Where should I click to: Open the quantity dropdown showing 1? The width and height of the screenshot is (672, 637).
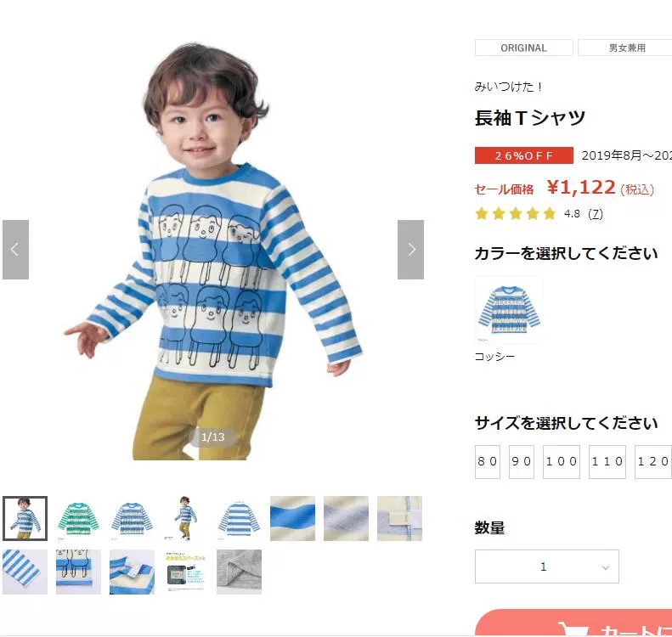547,567
